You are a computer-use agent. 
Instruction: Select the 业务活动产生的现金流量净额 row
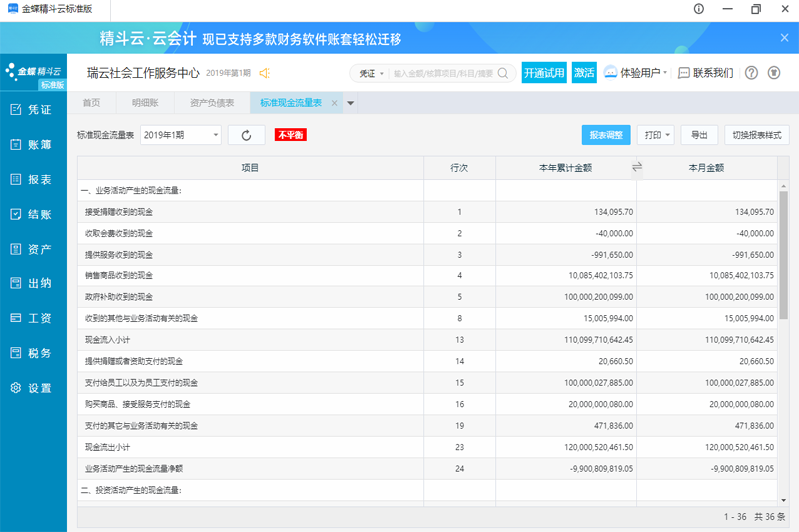(x=427, y=468)
